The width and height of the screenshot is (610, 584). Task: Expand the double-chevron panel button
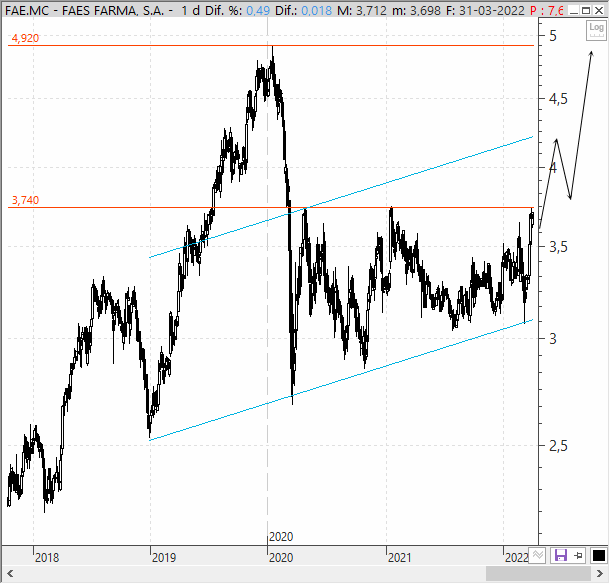(x=538, y=555)
